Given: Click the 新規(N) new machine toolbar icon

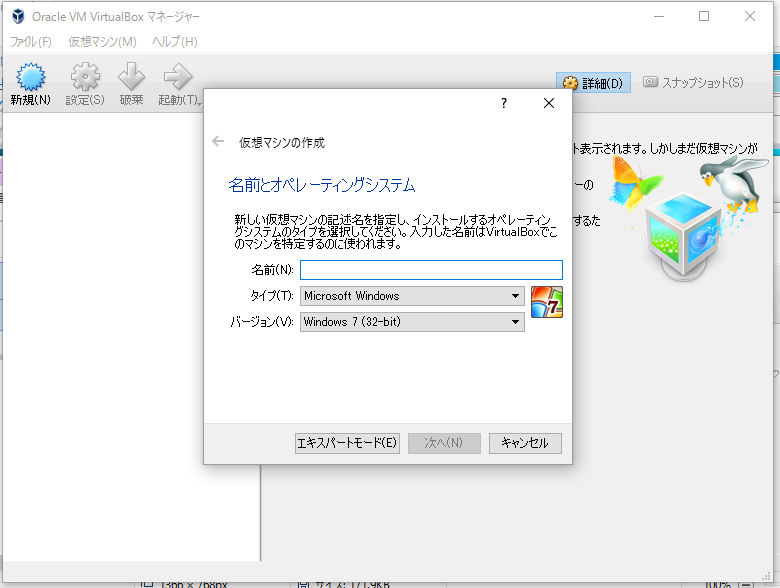Looking at the screenshot, I should (x=30, y=77).
